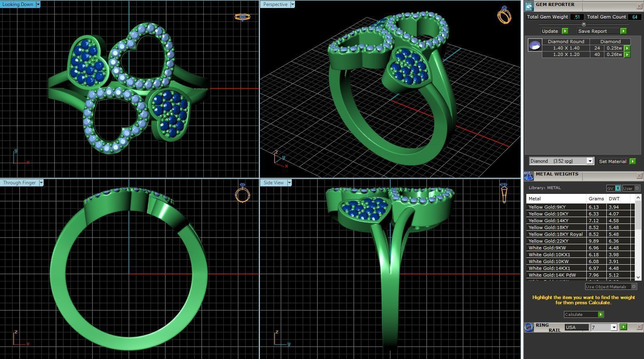Click the Set Material button
This screenshot has width=644, height=359.
coord(613,161)
